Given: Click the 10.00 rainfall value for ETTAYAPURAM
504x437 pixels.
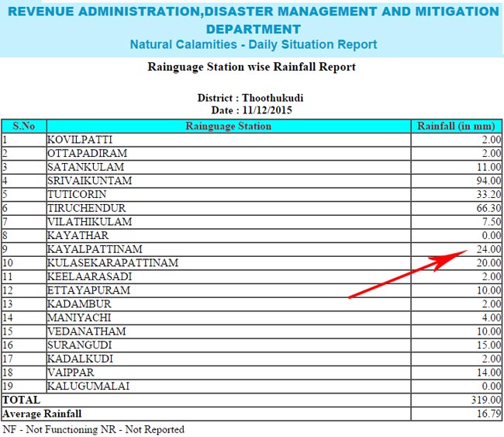Looking at the screenshot, I should (489, 290).
